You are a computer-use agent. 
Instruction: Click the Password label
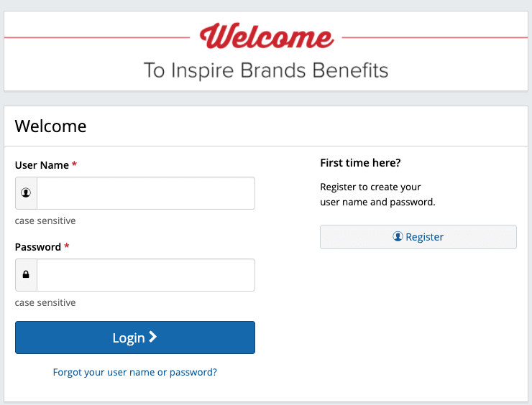pyautogui.click(x=38, y=247)
